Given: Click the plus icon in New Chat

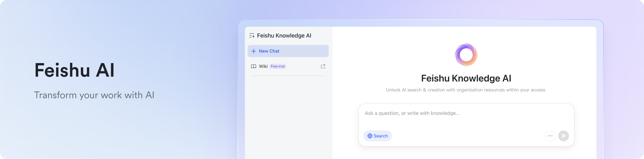Looking at the screenshot, I should pyautogui.click(x=254, y=51).
